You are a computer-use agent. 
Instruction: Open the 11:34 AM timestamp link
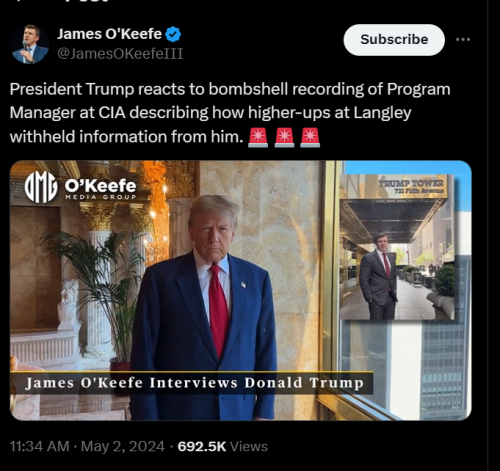pos(39,446)
